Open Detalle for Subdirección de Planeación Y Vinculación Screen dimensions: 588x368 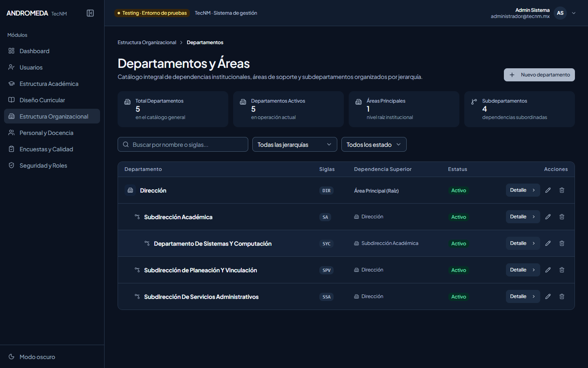click(x=523, y=270)
